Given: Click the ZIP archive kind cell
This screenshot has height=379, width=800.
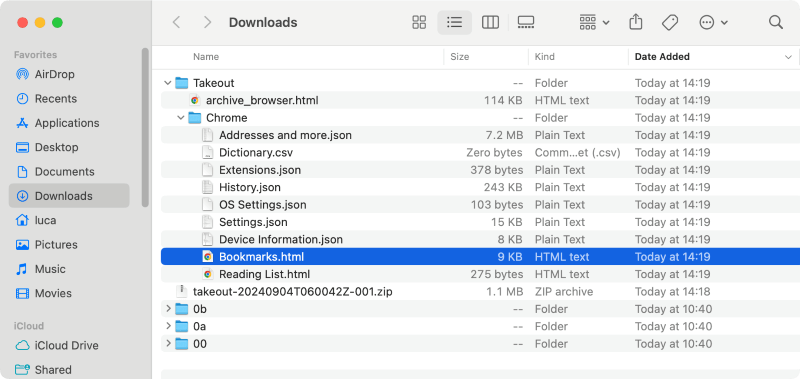Looking at the screenshot, I should [564, 291].
